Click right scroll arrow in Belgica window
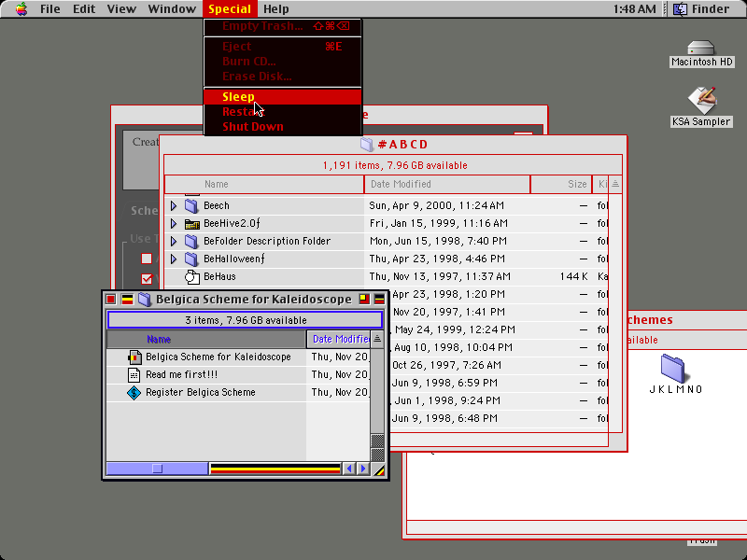The image size is (747, 560). 363,469
